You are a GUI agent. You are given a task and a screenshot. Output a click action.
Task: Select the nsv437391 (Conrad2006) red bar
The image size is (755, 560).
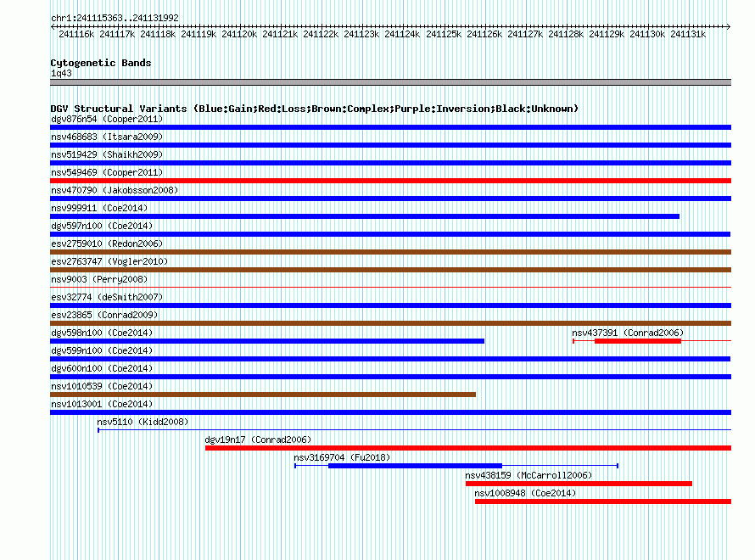(638, 341)
